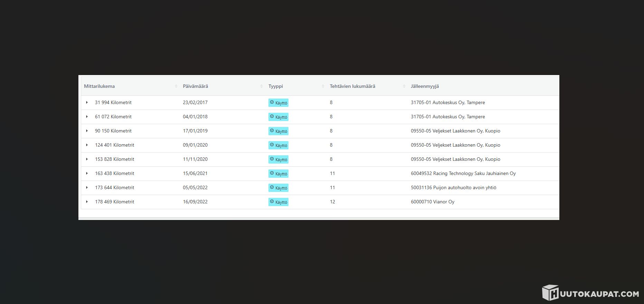
Task: Select date 04/01/2018
Action: [195, 117]
